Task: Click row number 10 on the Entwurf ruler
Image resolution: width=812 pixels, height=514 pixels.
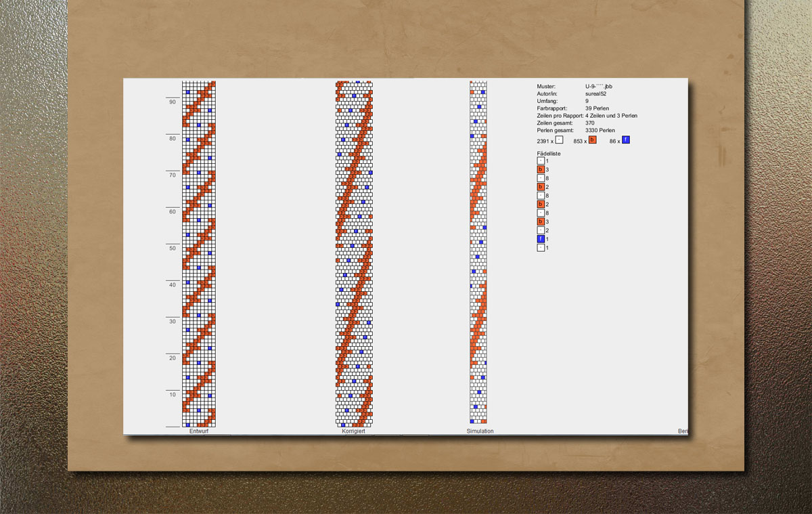Action: 173,395
